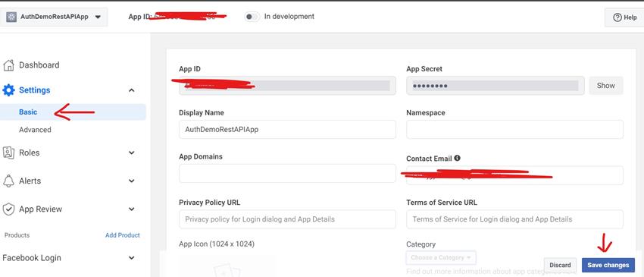Screen dimensions: 644x277
Task: Click the Discard button
Action: [560, 265]
